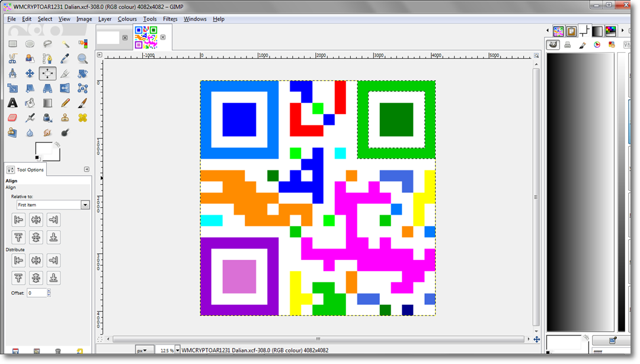Screen dimensions: 640x364
Task: Select the Blur/Sharpen droplet tool
Action: click(30, 133)
